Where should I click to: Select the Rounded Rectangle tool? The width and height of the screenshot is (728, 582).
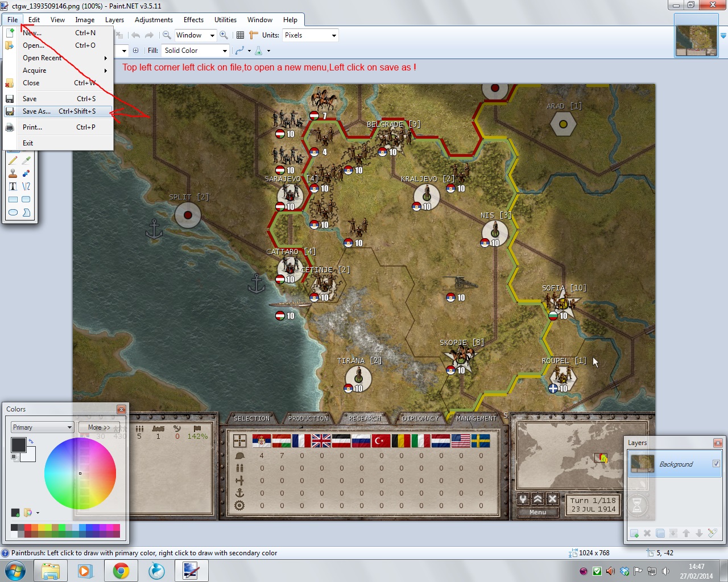(26, 199)
